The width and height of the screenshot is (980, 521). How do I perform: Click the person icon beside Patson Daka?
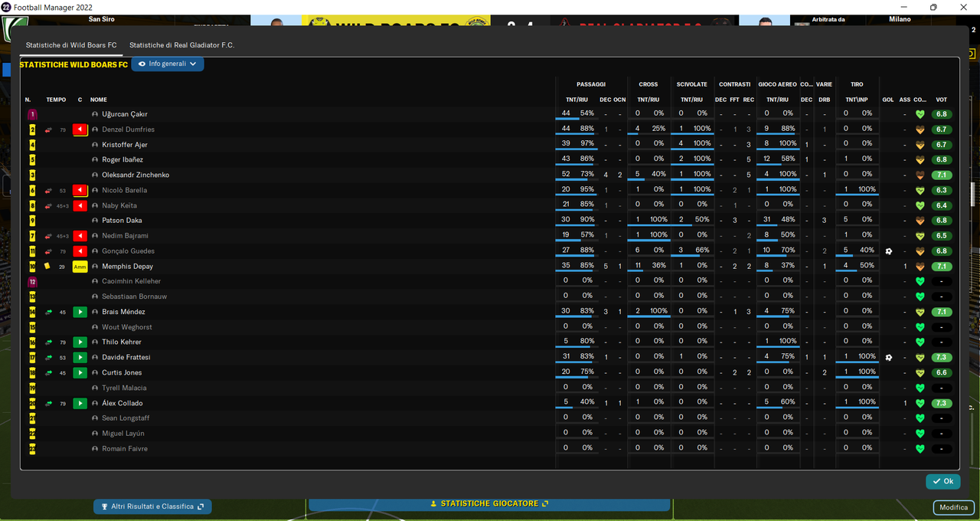click(95, 221)
